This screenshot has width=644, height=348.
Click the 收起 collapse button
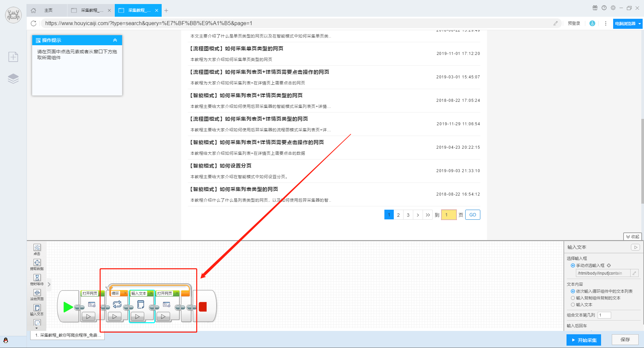click(x=633, y=236)
